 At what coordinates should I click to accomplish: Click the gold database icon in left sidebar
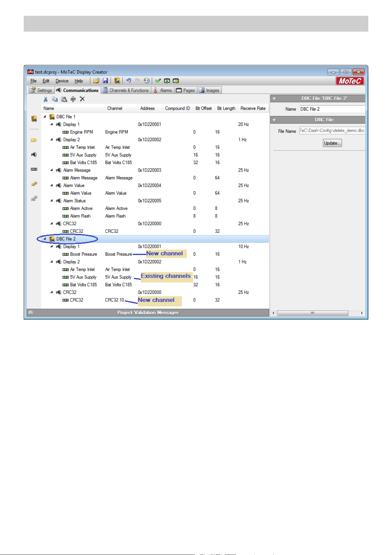(34, 119)
